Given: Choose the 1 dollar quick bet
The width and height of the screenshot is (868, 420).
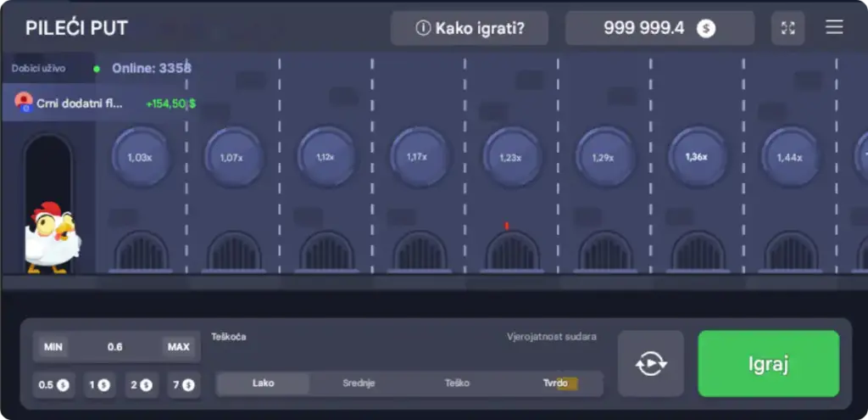Looking at the screenshot, I should (100, 385).
